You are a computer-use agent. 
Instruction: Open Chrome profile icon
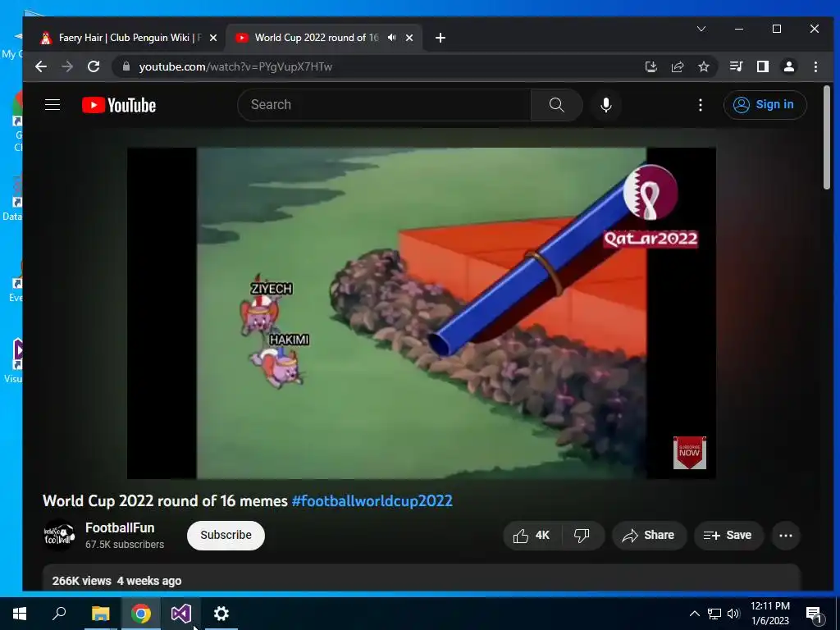pos(788,66)
